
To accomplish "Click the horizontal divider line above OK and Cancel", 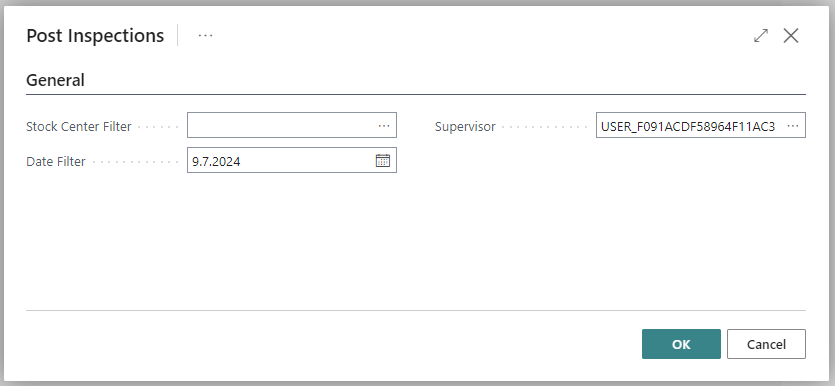I will click(x=416, y=310).
